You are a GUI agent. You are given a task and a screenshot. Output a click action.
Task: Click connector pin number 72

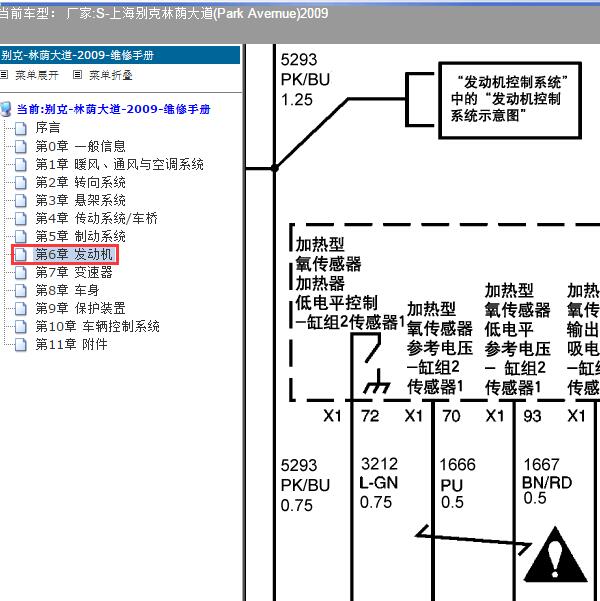(x=370, y=416)
